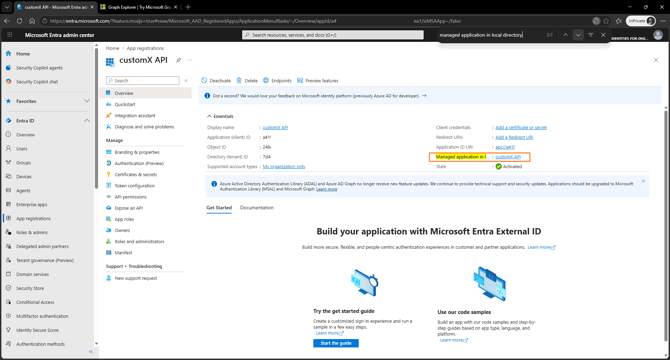This screenshot has height=360, width=670.
Task: Open Certificates & secrets
Action: (135, 175)
